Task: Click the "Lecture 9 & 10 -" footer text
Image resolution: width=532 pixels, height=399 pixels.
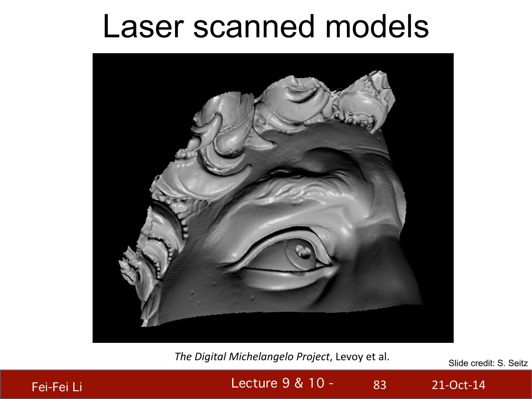Action: pos(283,383)
